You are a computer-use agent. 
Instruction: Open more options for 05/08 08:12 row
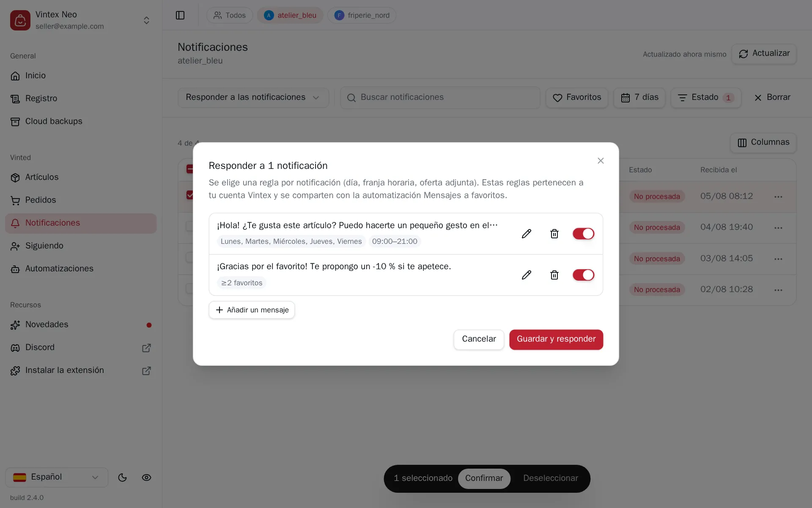click(778, 197)
